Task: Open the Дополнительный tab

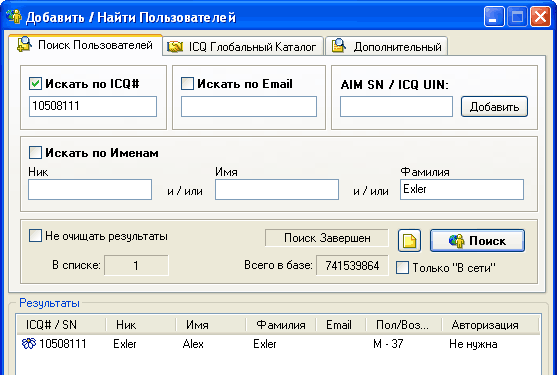Action: 386,46
